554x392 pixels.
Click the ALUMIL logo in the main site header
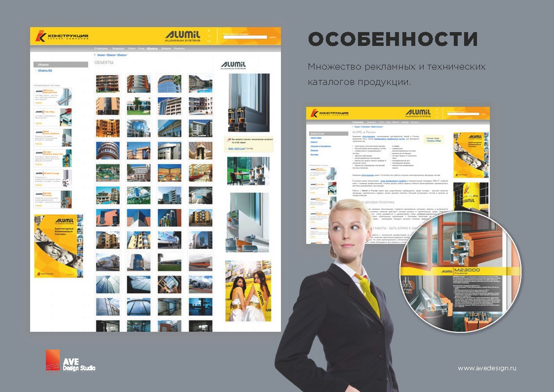pyautogui.click(x=182, y=35)
